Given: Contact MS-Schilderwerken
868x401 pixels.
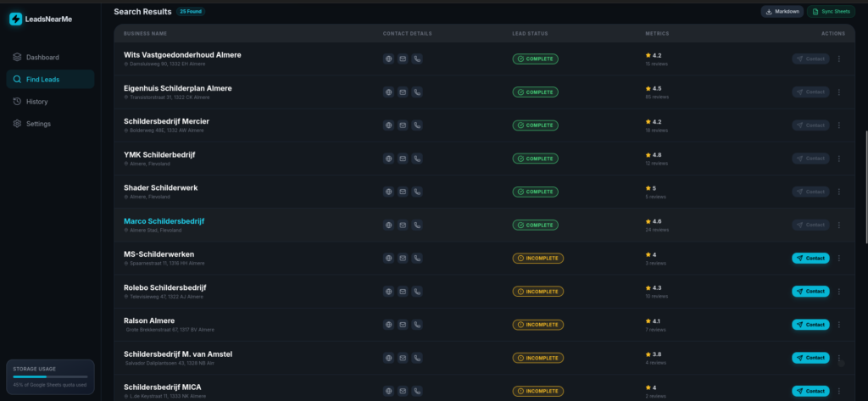Looking at the screenshot, I should (810, 258).
